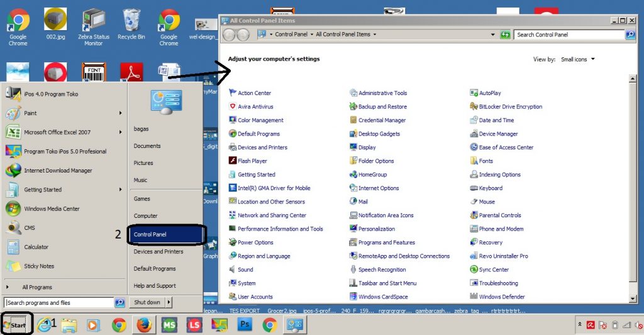Open Windows CardSpace icon
This screenshot has height=335, width=644.
[353, 297]
